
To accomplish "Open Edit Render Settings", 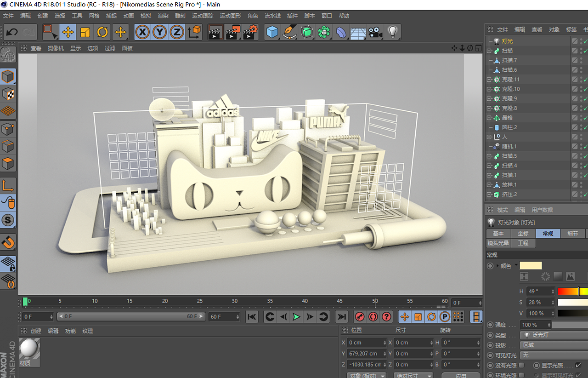I will pos(250,32).
